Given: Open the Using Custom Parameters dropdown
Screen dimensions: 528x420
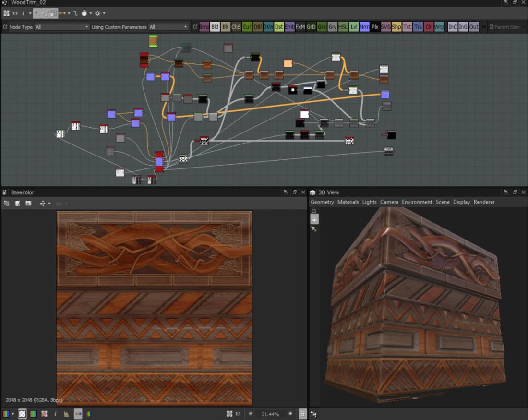Looking at the screenshot, I should coord(168,27).
